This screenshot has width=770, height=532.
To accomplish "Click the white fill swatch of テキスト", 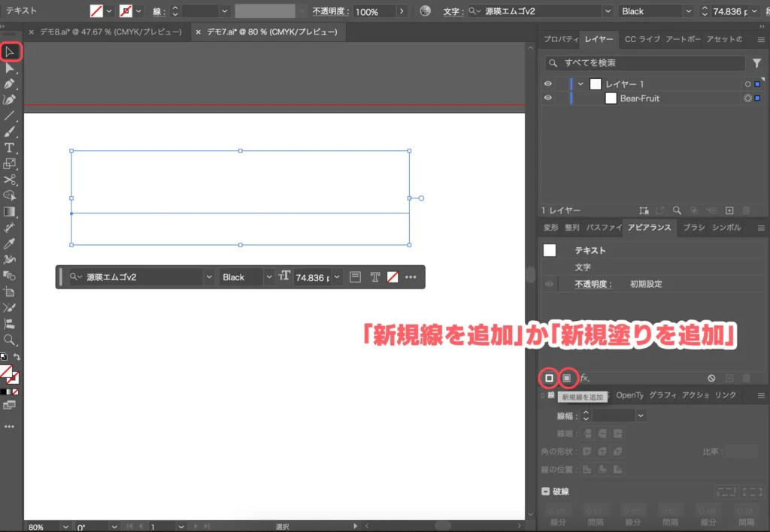I will tap(548, 250).
